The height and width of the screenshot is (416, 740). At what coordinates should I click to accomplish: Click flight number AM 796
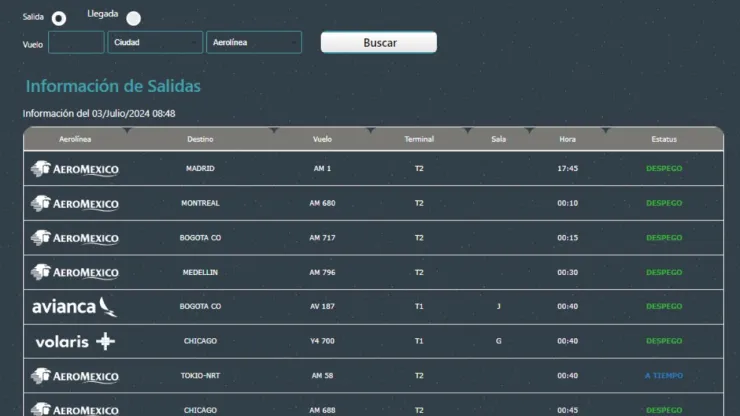(322, 272)
